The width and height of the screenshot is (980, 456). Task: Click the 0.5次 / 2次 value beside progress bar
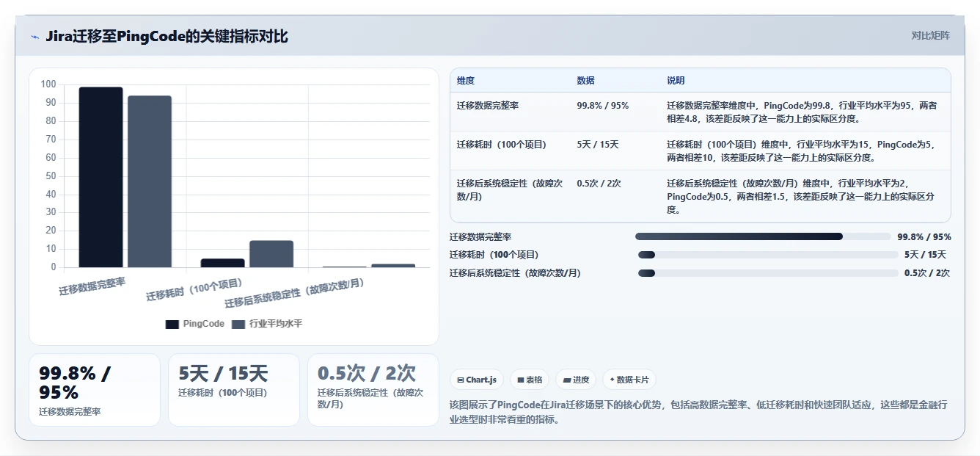pos(927,273)
